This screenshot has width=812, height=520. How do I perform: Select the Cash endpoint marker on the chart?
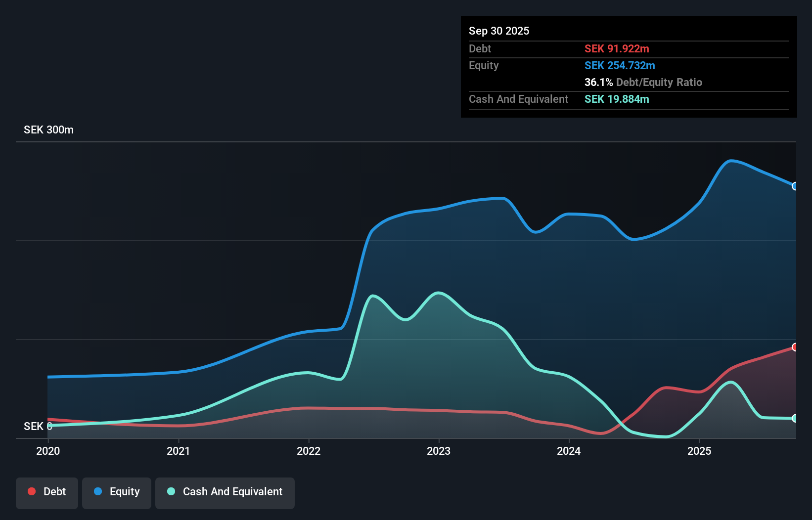click(795, 418)
